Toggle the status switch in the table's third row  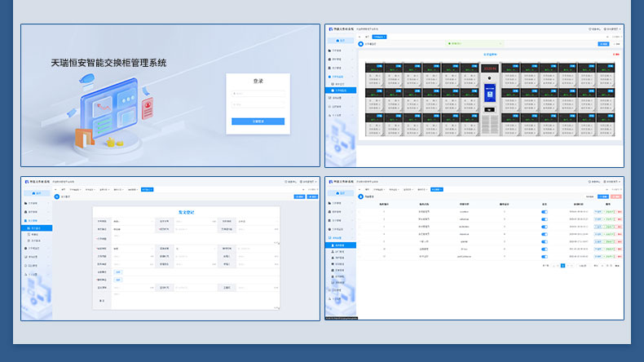point(545,226)
